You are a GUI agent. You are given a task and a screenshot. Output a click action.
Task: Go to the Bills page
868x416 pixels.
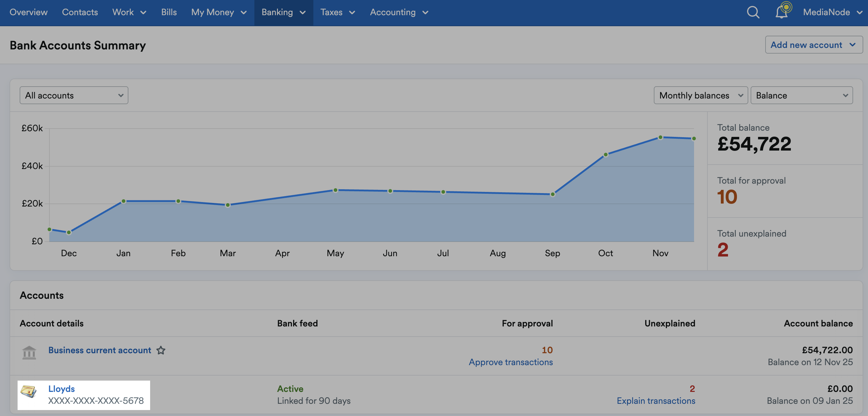pyautogui.click(x=169, y=12)
